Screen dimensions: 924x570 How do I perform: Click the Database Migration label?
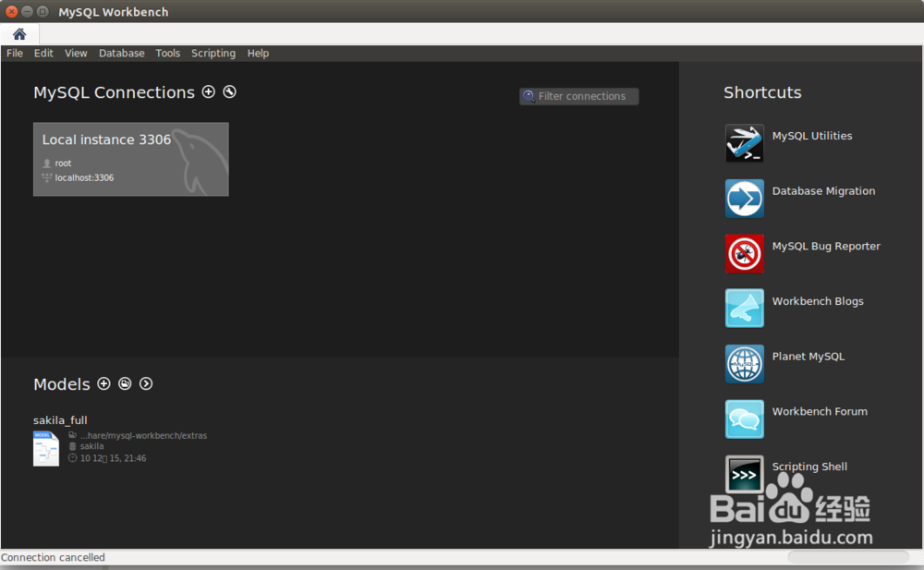tap(823, 191)
